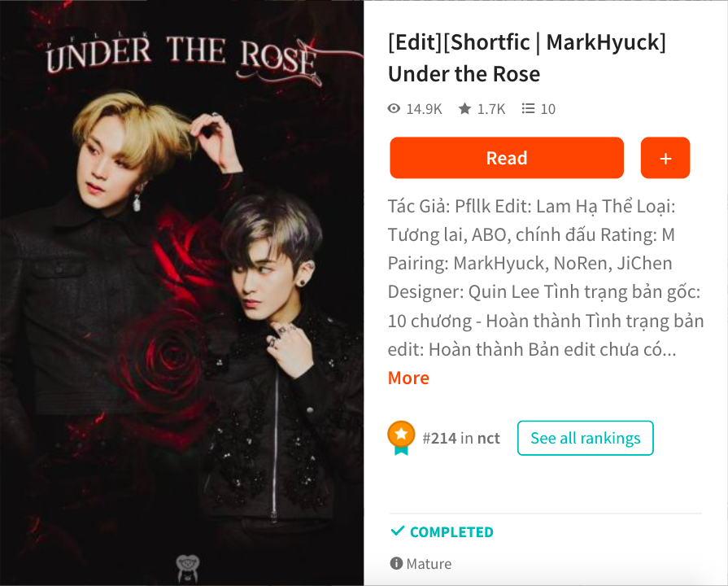Click the chapter list icon
The width and height of the screenshot is (728, 586).
coord(528,109)
